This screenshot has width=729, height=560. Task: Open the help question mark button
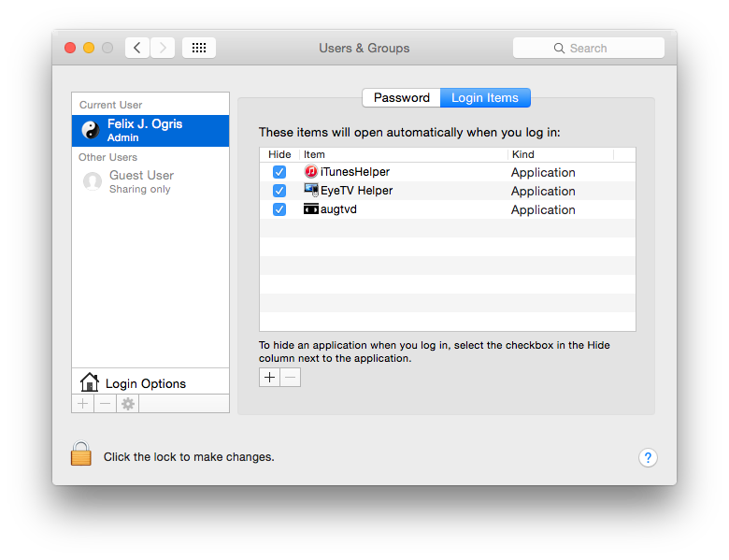coord(648,457)
